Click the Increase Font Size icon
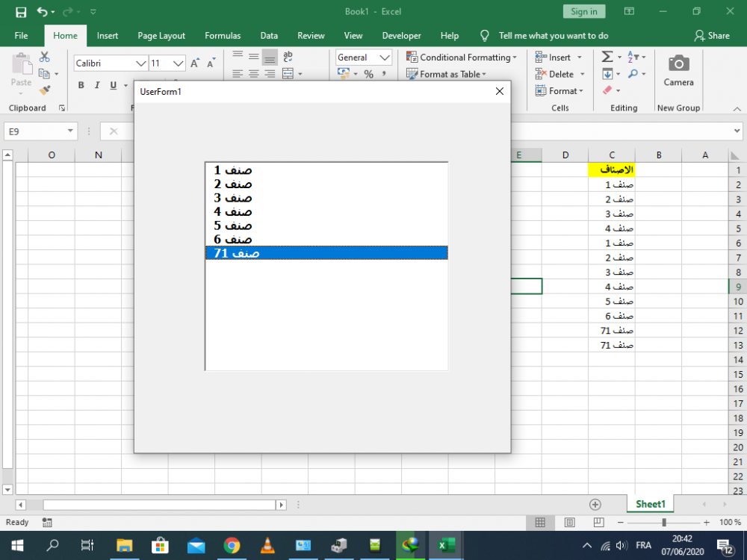The height and width of the screenshot is (560, 747). point(195,63)
